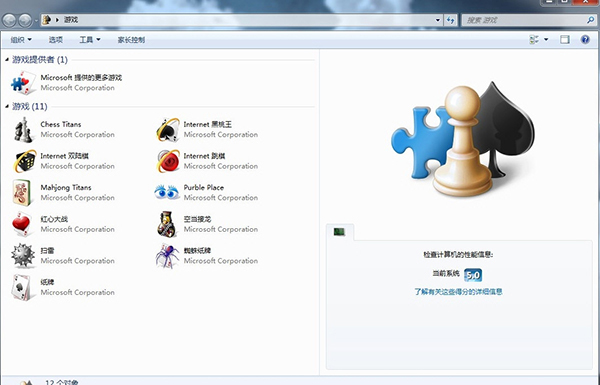The width and height of the screenshot is (600, 385).
Task: Open the Chess Titans game icon
Action: tap(23, 130)
